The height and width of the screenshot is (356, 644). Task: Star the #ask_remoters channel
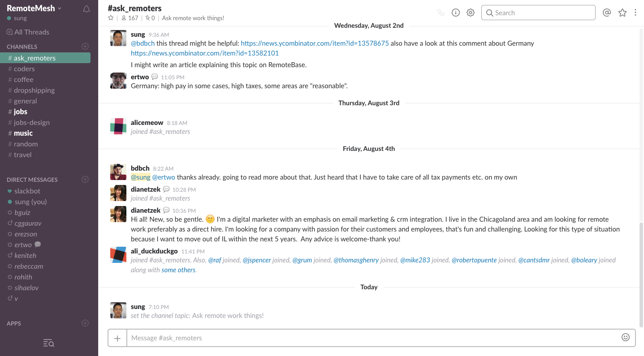[x=110, y=18]
